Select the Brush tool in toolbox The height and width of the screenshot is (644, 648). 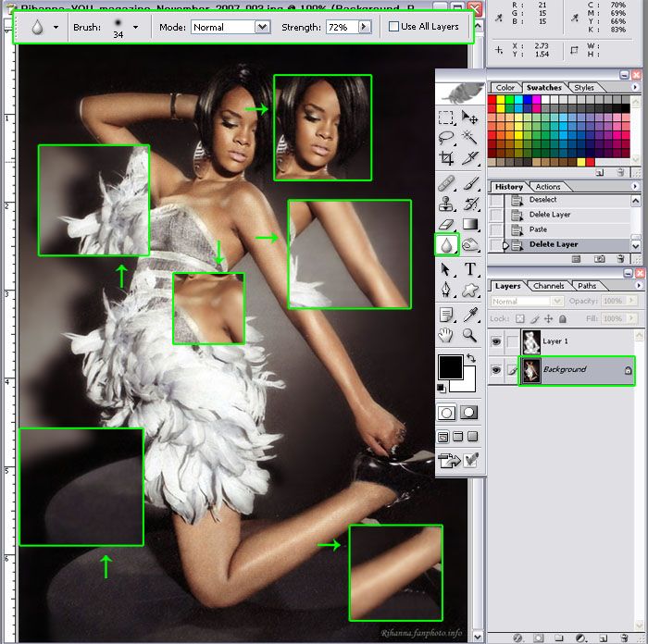(469, 183)
